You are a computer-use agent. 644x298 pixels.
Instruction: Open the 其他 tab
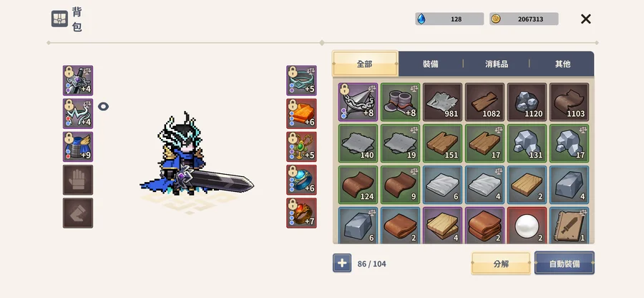(x=562, y=64)
